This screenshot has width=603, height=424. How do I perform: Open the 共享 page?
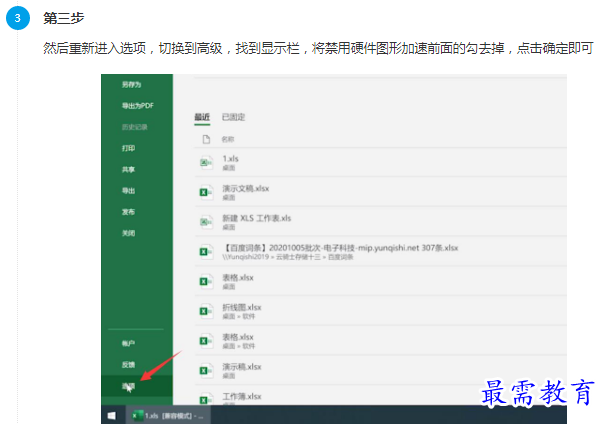pos(128,170)
